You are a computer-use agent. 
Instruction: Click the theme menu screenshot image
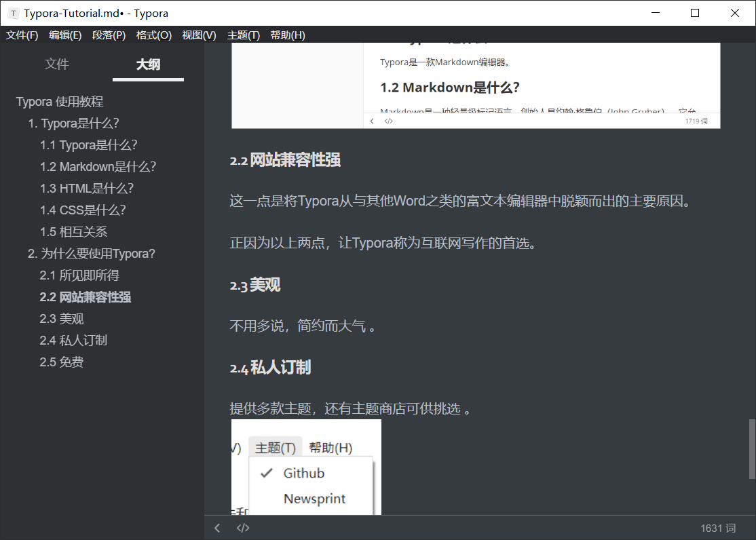[306, 467]
